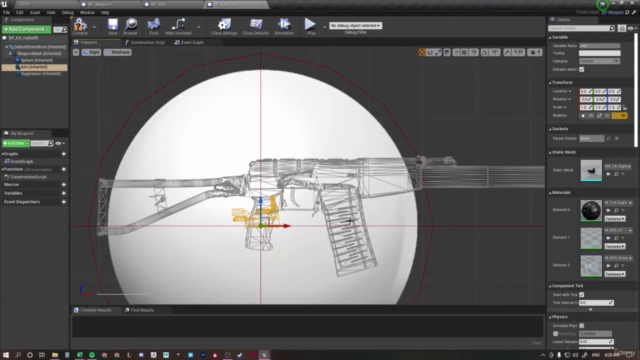Screen dimensions: 640x360
Task: Start Simulation mode
Action: coord(284,27)
